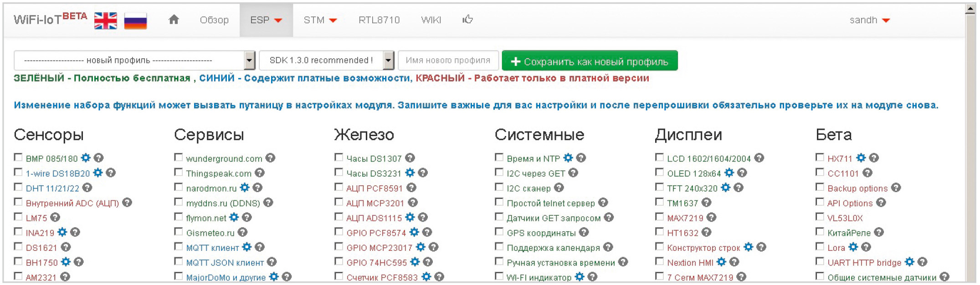Click the Nextion HMI label

(x=690, y=263)
